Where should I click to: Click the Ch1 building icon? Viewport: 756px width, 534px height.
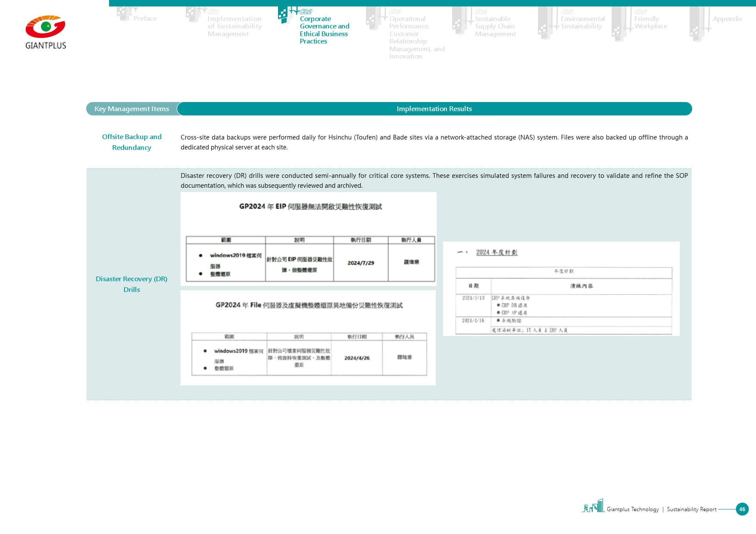tap(193, 15)
